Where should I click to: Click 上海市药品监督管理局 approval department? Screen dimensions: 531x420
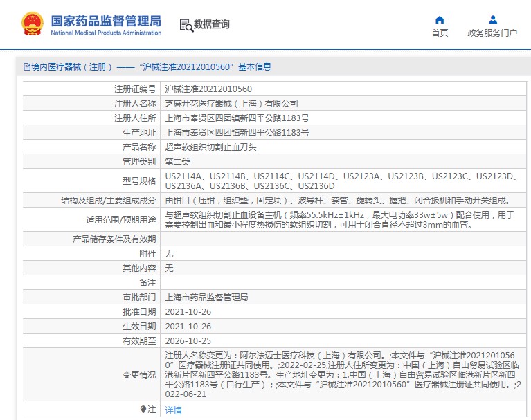click(x=206, y=298)
